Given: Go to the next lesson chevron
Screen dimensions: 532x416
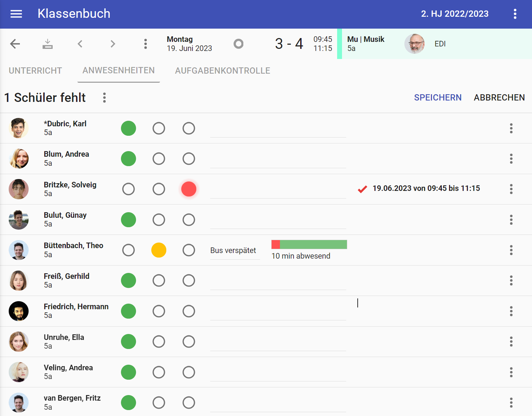Looking at the screenshot, I should pyautogui.click(x=113, y=44).
